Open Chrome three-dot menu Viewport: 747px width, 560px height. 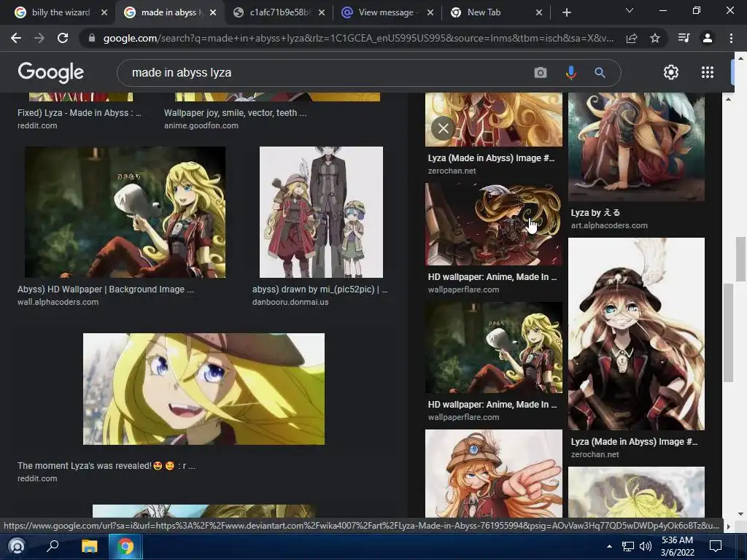(x=731, y=38)
